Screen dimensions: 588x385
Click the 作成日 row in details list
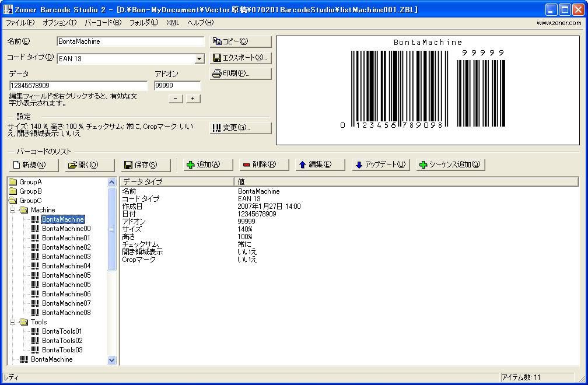click(x=349, y=206)
